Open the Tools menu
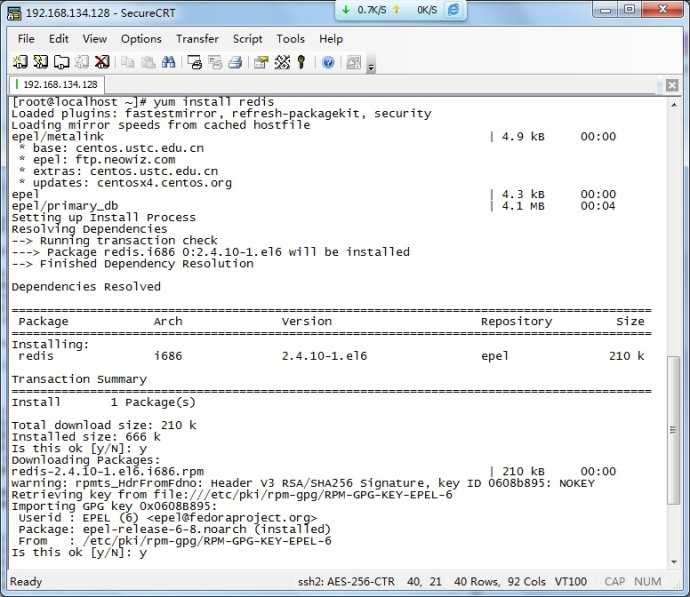This screenshot has height=597, width=690. click(x=290, y=39)
